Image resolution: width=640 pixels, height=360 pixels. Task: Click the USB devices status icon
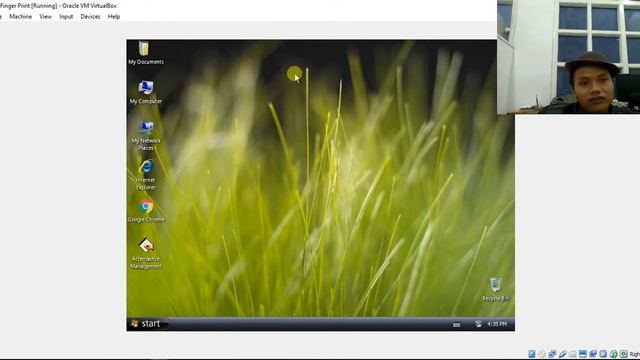pyautogui.click(x=562, y=354)
